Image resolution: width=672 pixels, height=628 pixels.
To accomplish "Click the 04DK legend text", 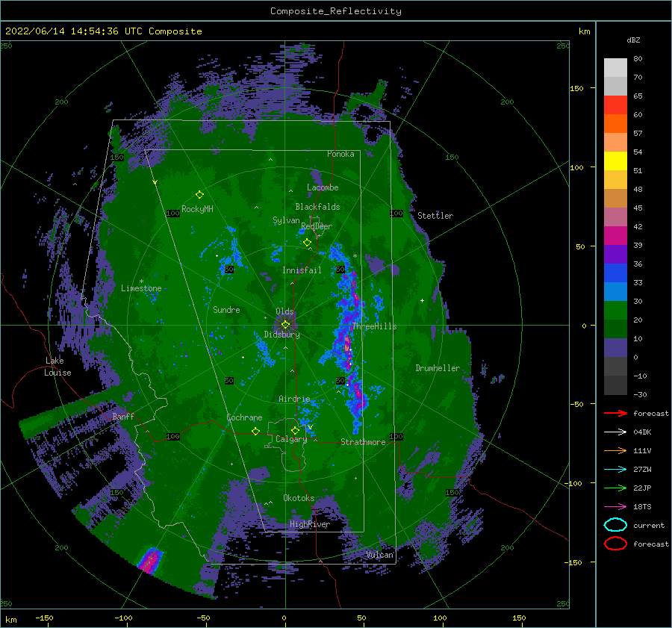I will 642,432.
